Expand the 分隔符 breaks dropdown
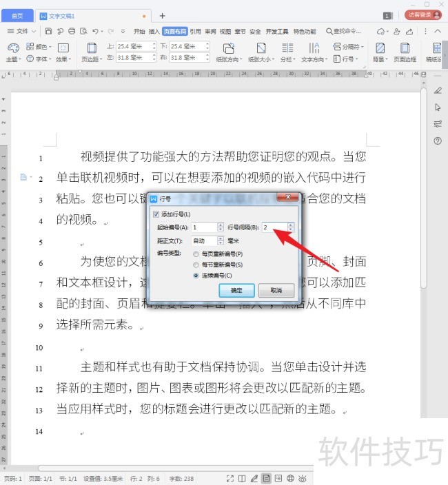The height and width of the screenshot is (485, 448). pyautogui.click(x=348, y=47)
